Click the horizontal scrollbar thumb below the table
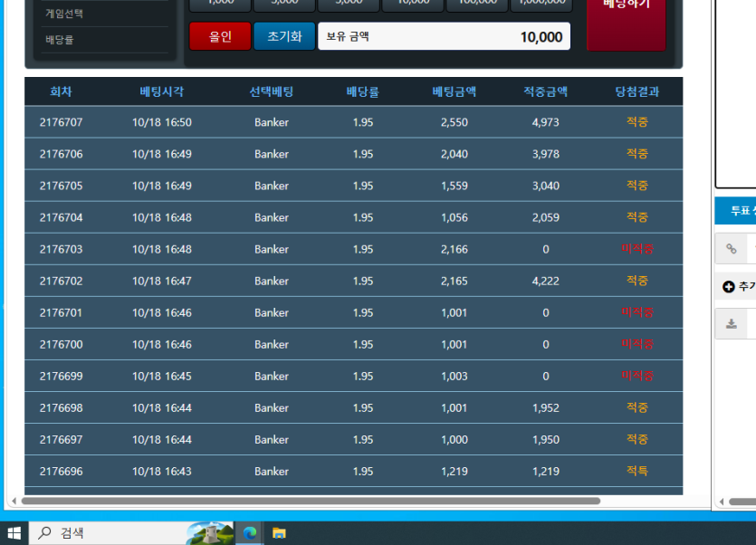 tap(311, 502)
